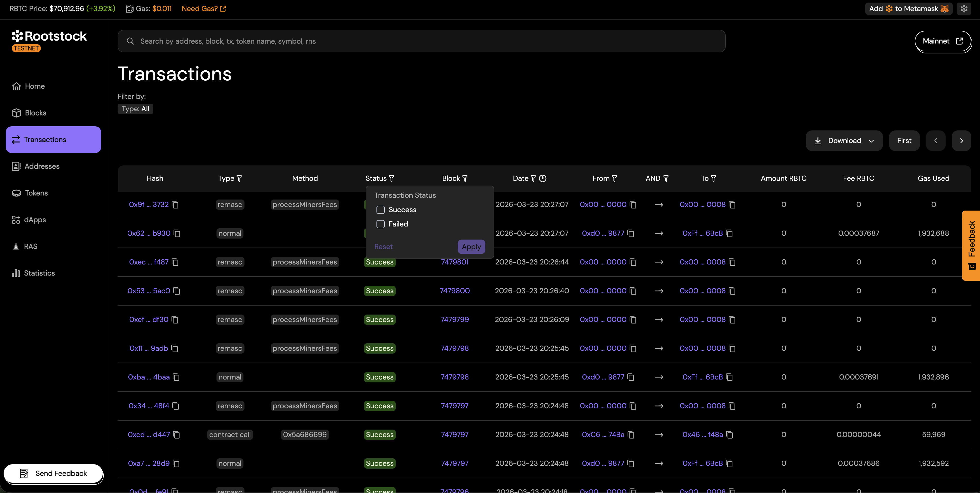Screen dimensions: 980x493
Task: Click the Type: All filter chip
Action: (x=135, y=109)
